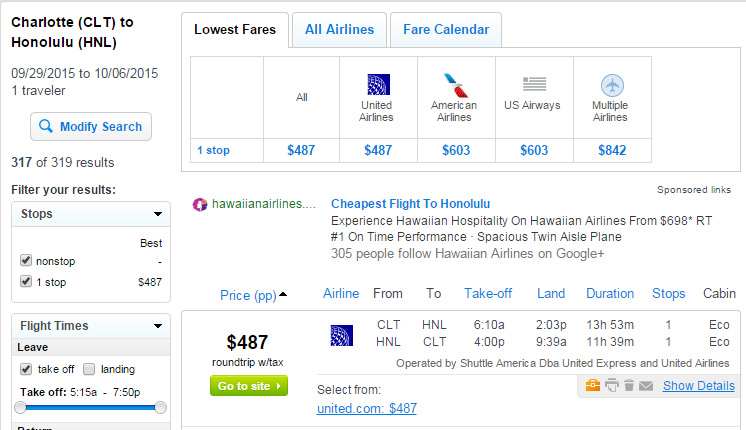This screenshot has width=746, height=430.
Task: Print this flight using printer icon
Action: (612, 385)
